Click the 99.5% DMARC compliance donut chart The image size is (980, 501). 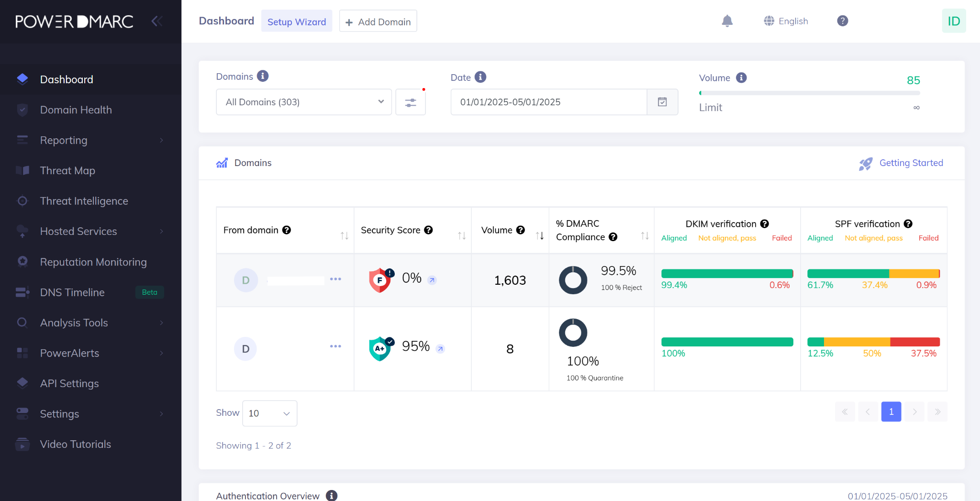(x=573, y=280)
